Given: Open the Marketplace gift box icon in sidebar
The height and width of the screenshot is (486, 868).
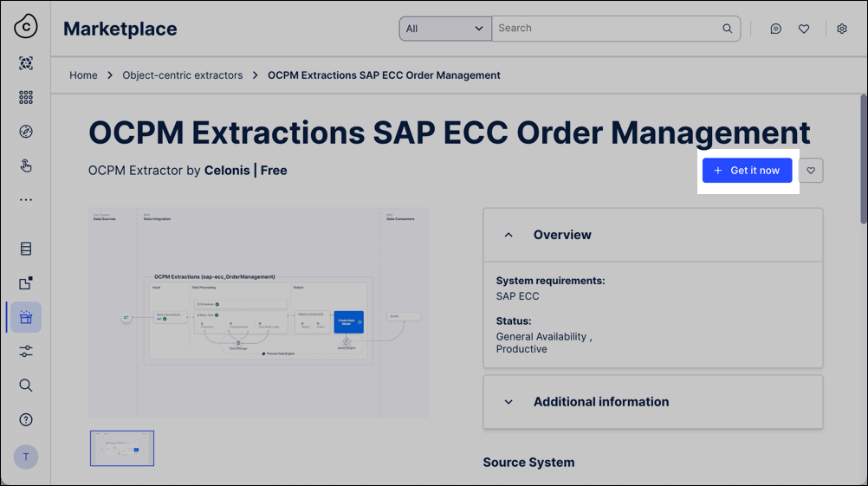Looking at the screenshot, I should click(26, 317).
